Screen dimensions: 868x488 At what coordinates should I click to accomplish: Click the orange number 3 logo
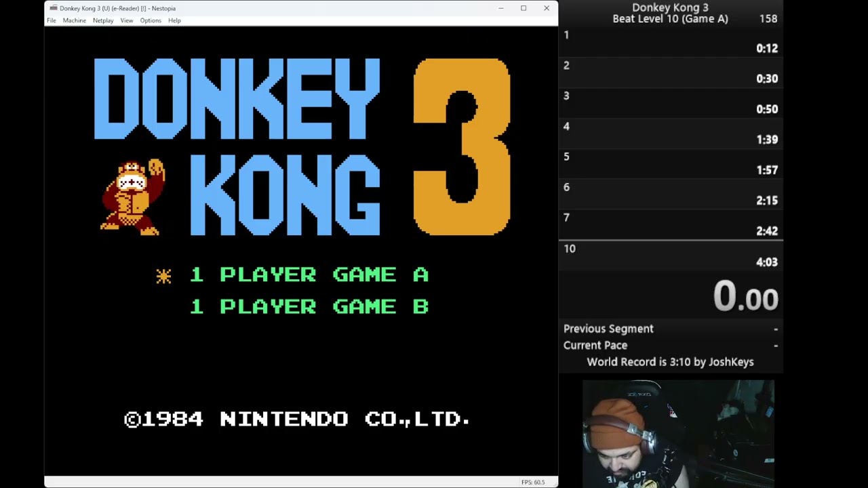[x=462, y=146]
